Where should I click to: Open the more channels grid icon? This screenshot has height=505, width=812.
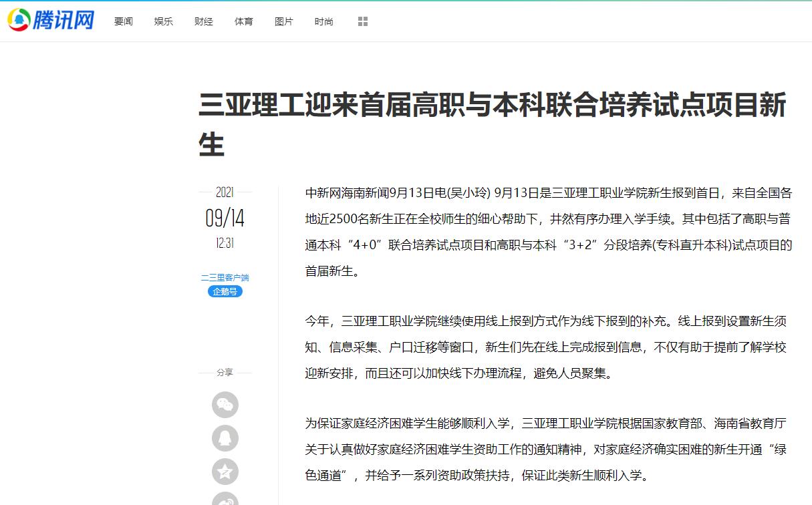(x=363, y=21)
